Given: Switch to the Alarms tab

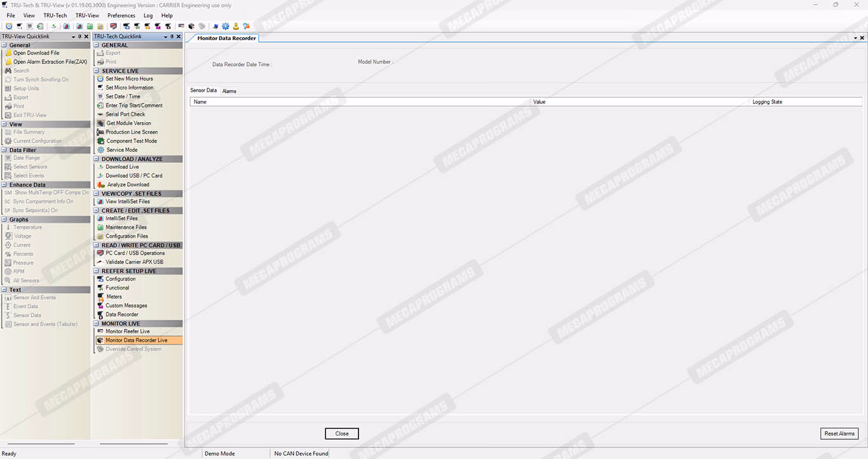Looking at the screenshot, I should [229, 91].
